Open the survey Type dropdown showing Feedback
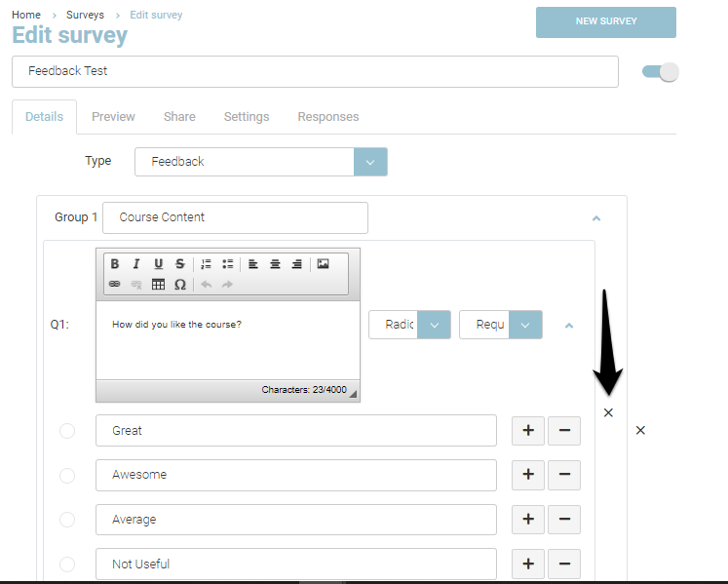Screen dimensions: 728x584 [x=370, y=162]
